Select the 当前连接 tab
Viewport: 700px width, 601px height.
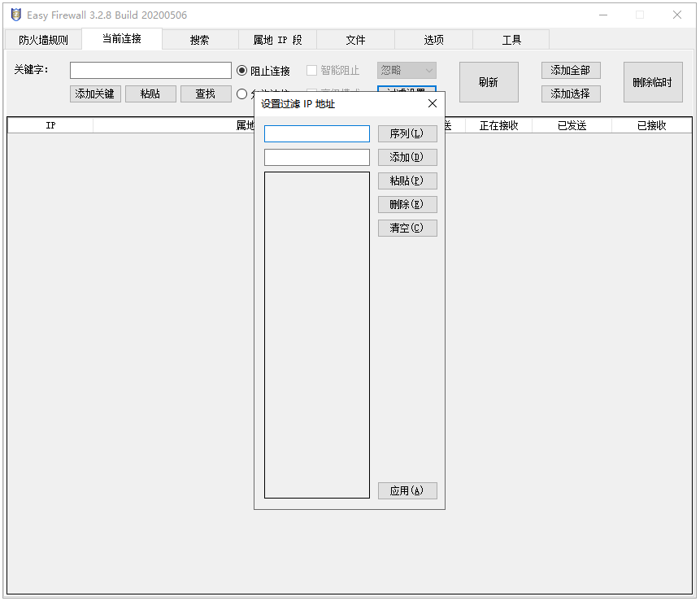click(122, 39)
